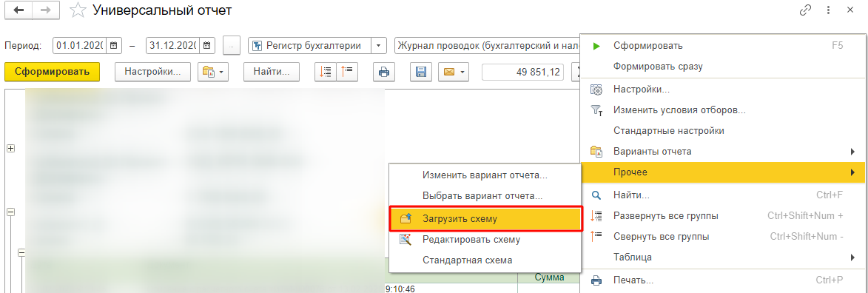Toggle Формировать сразу menu option

pos(722,67)
